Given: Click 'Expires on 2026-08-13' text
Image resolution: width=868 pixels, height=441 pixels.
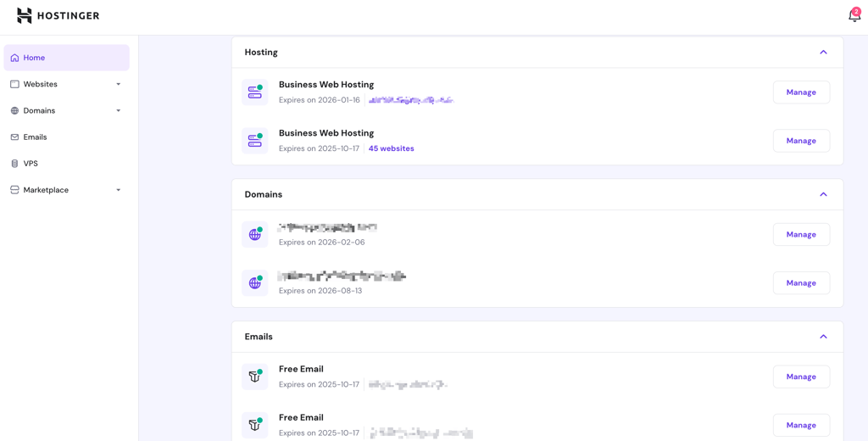Looking at the screenshot, I should point(320,290).
